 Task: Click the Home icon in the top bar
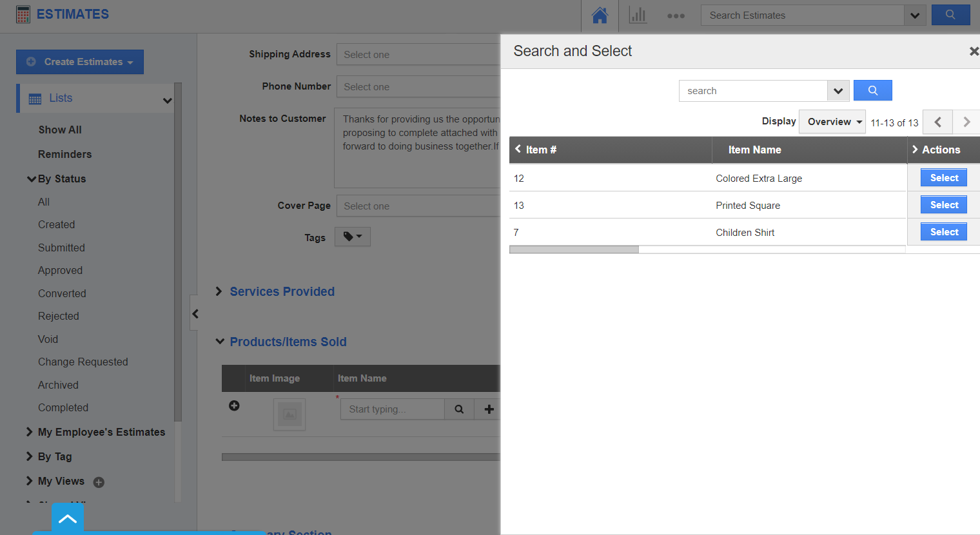[x=600, y=15]
